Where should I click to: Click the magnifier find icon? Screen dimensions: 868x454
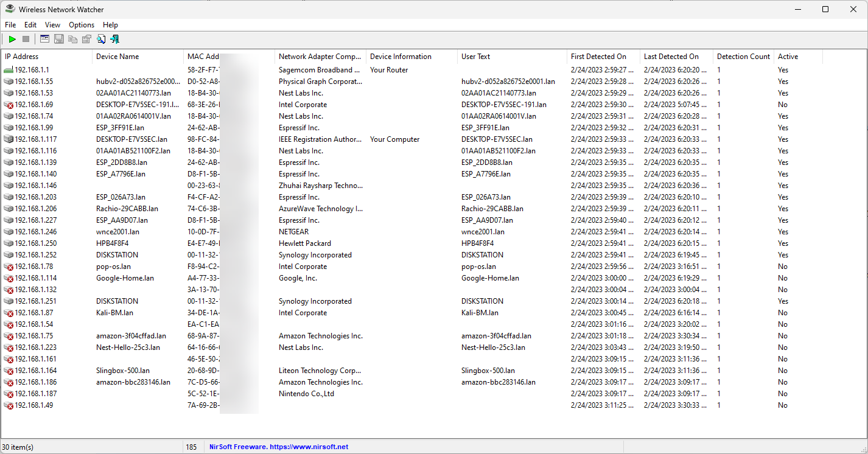(101, 40)
